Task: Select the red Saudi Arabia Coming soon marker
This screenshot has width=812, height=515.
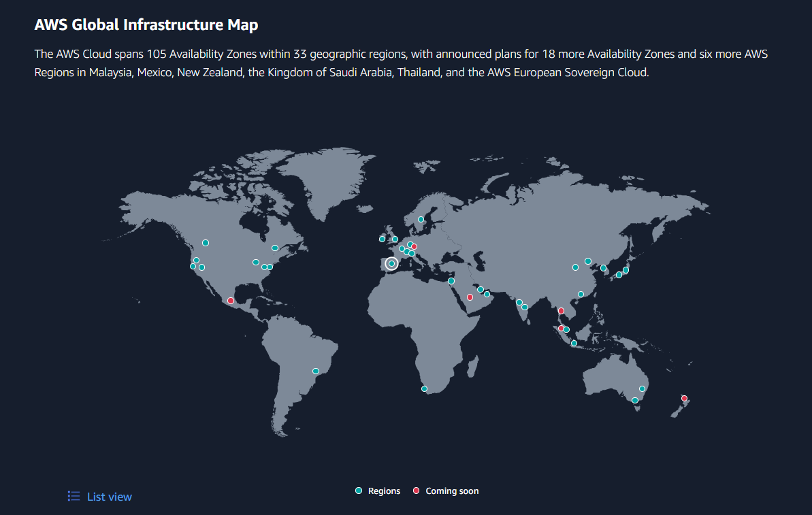Action: pyautogui.click(x=470, y=297)
